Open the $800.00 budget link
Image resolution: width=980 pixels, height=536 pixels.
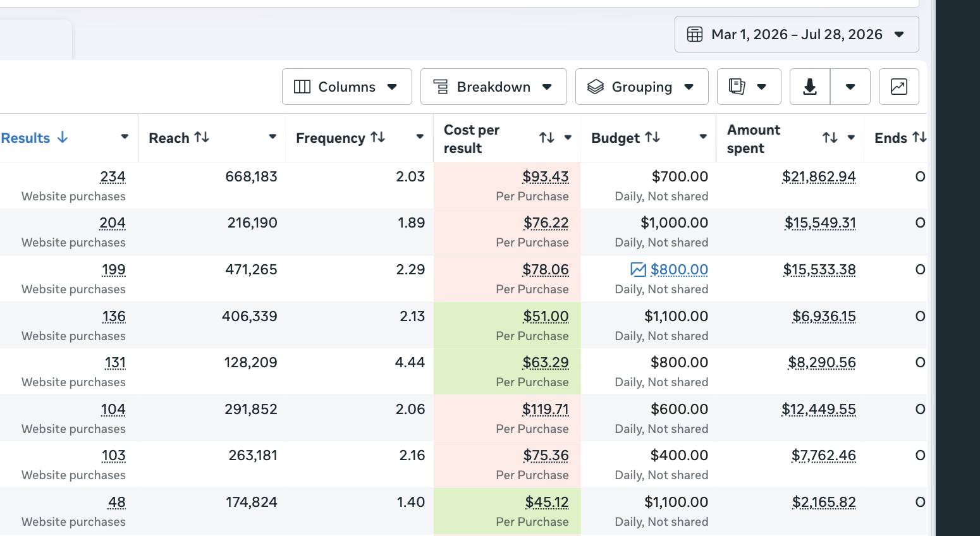[679, 270]
